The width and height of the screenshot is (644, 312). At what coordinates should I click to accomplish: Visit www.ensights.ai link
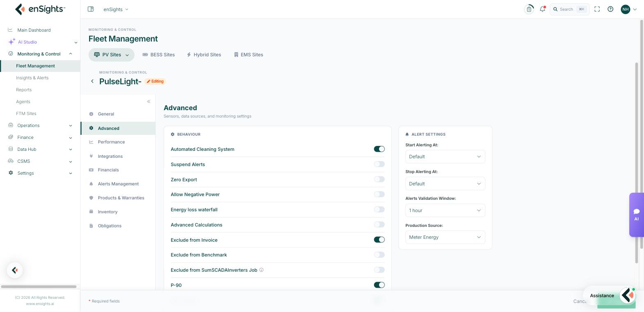tap(40, 304)
